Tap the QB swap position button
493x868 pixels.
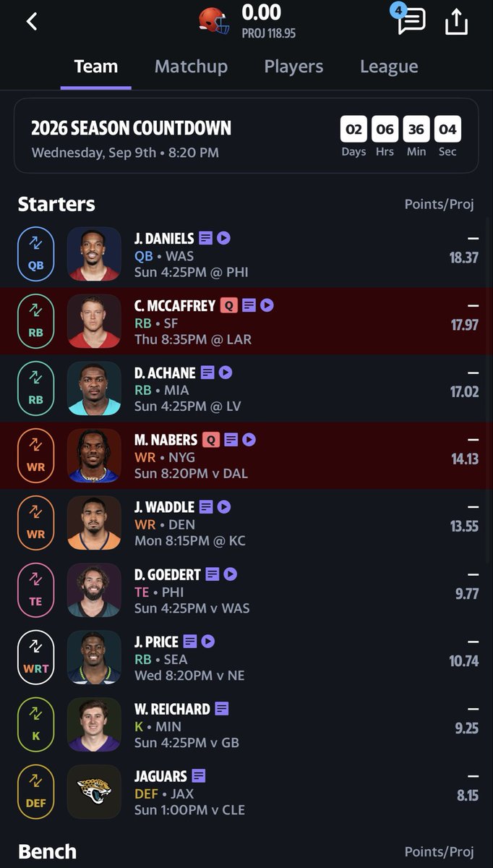(36, 255)
